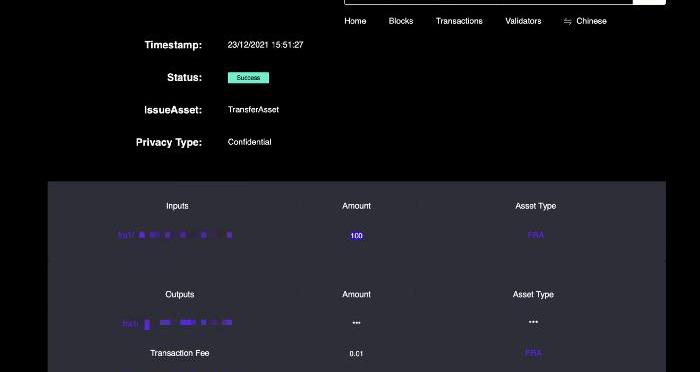Click the timestamp 23/12/2021 15:51:27
The image size is (700, 372).
265,45
